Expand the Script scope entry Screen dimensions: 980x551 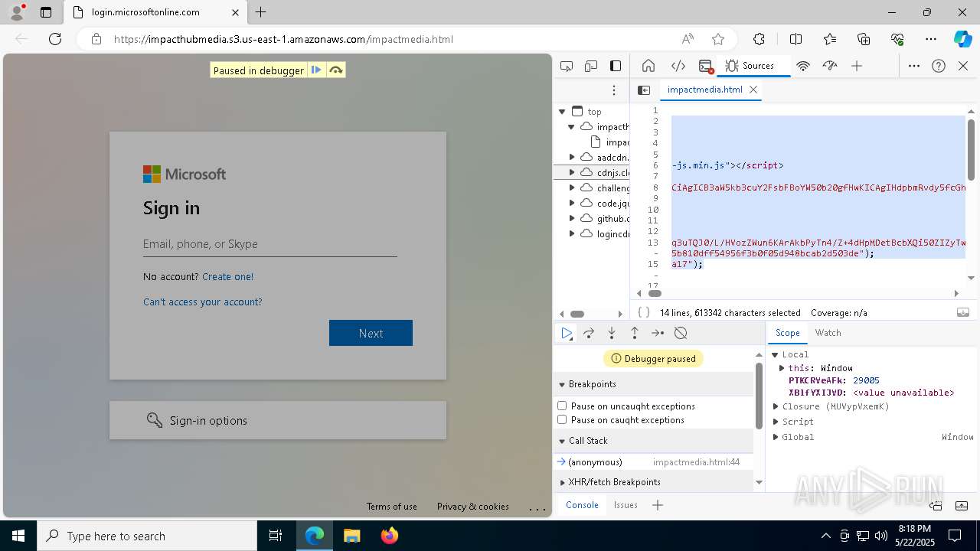point(776,422)
